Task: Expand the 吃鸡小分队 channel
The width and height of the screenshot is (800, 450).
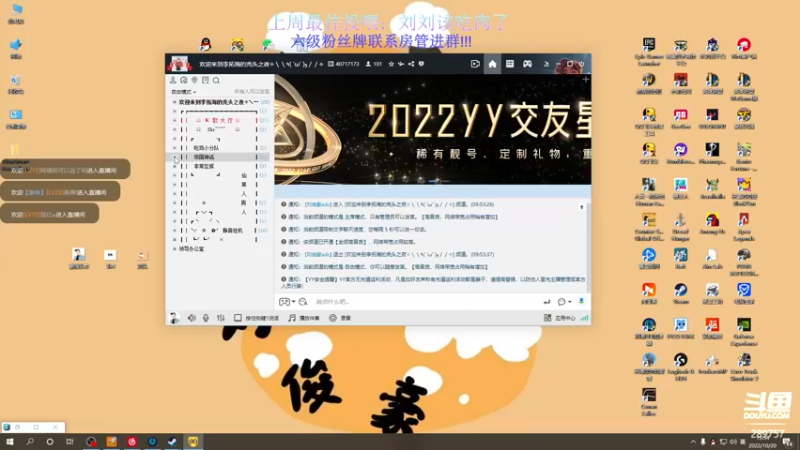Action: click(x=174, y=148)
